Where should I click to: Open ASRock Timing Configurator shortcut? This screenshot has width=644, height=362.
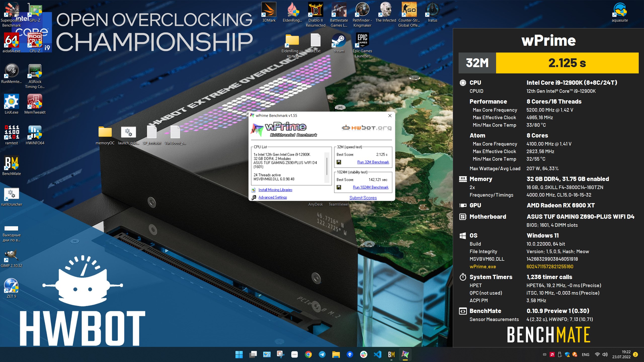click(35, 76)
